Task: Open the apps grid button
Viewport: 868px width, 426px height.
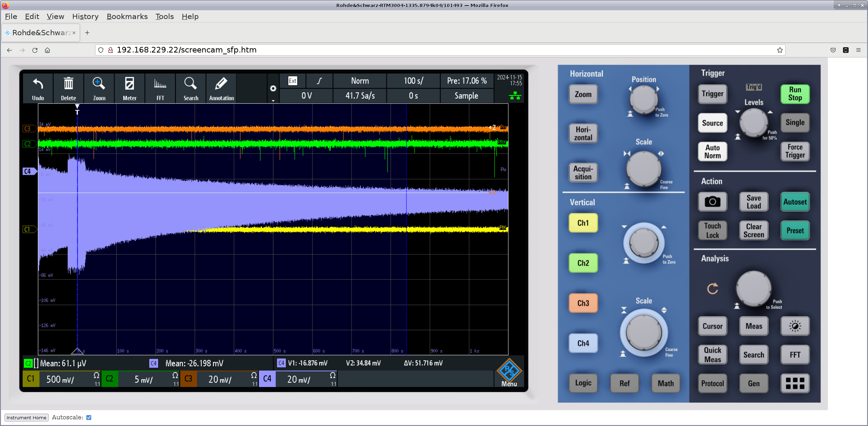Action: click(795, 383)
